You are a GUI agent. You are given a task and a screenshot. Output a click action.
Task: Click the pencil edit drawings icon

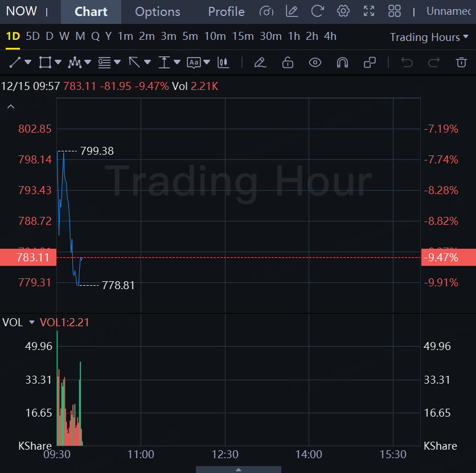(260, 63)
